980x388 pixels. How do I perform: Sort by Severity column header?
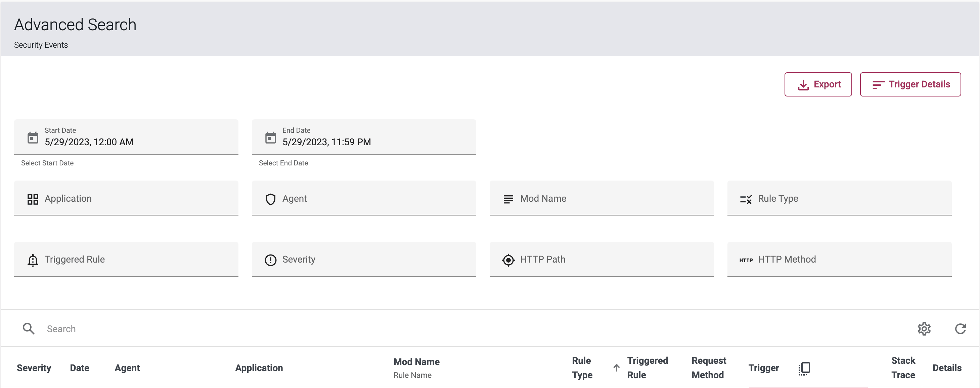click(x=34, y=368)
